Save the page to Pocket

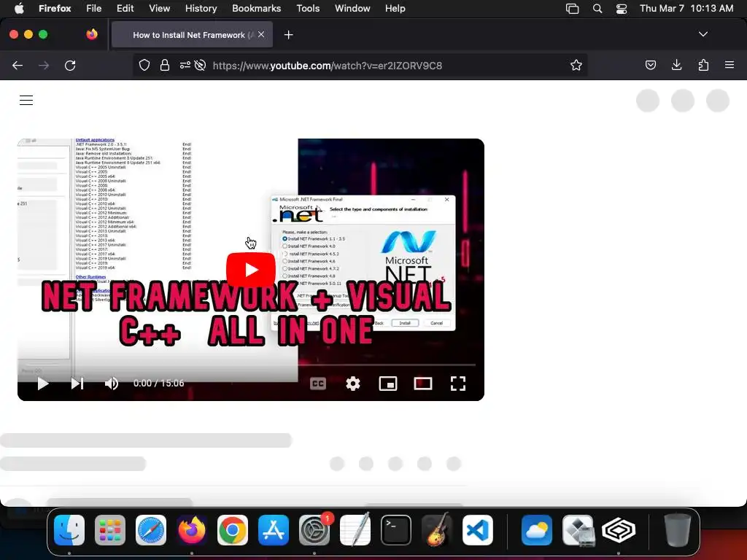tap(651, 65)
